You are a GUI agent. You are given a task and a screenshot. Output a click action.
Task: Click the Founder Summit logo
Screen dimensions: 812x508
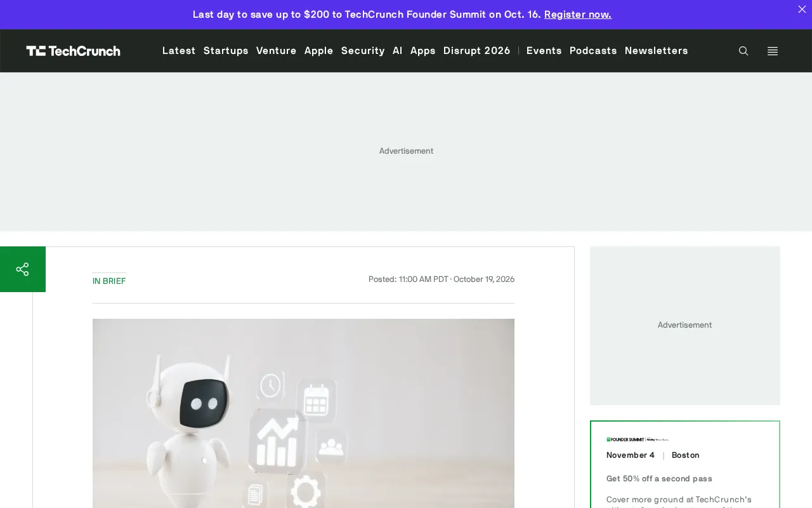coord(638,439)
